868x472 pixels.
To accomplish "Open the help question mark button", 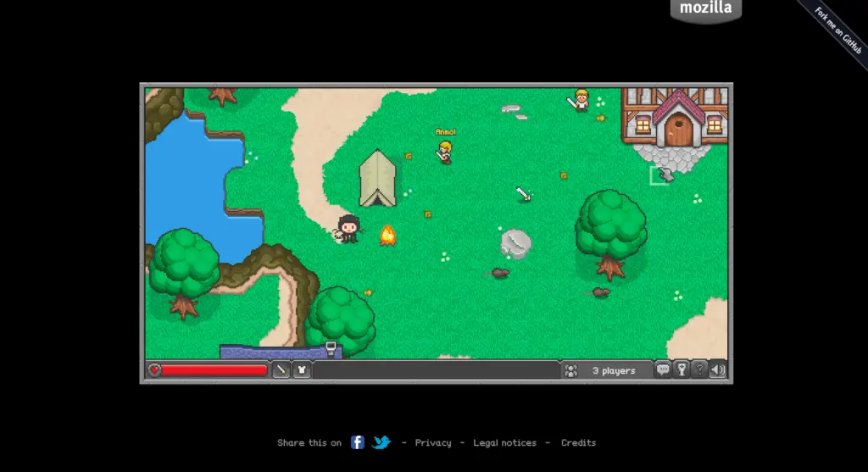I will tap(699, 370).
